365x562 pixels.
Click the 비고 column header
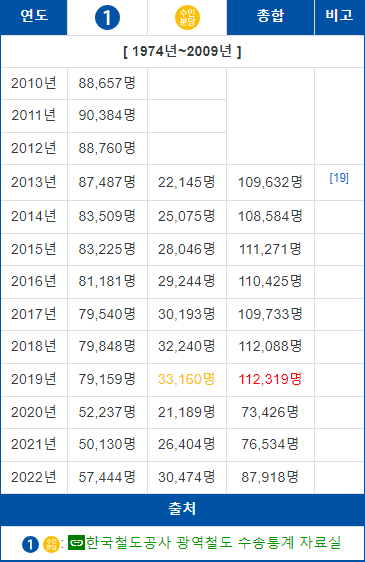[339, 16]
